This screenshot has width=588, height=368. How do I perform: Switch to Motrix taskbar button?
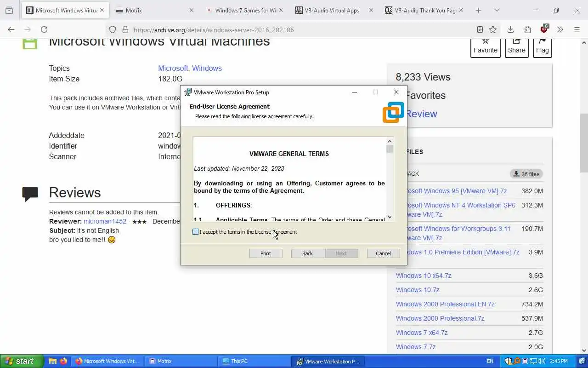[181, 361]
